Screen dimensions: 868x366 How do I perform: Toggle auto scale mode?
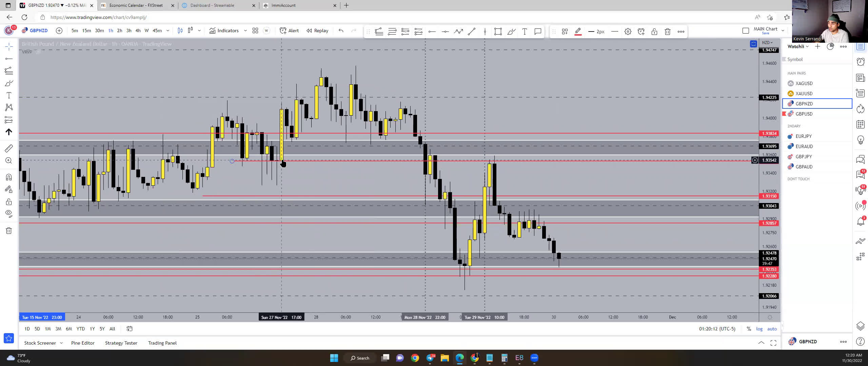[x=772, y=329]
